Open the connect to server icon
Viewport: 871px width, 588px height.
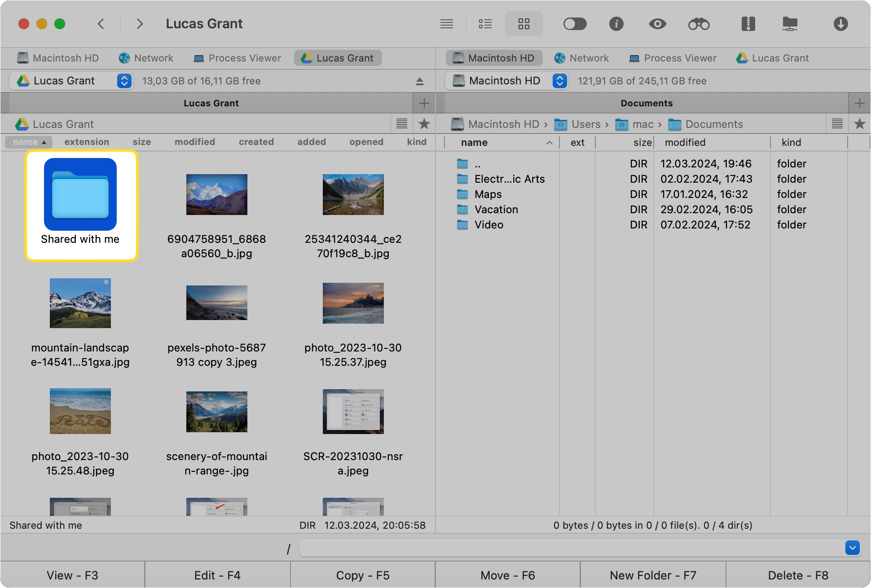pyautogui.click(x=790, y=24)
